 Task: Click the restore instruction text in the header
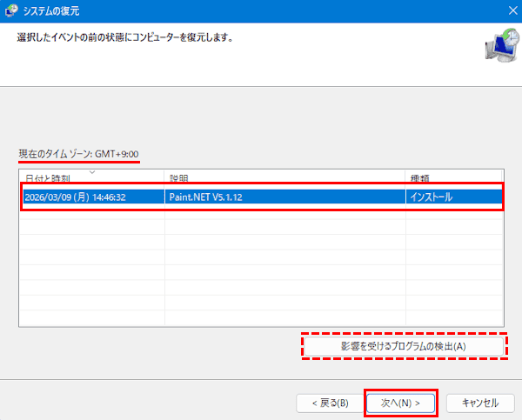tap(124, 37)
